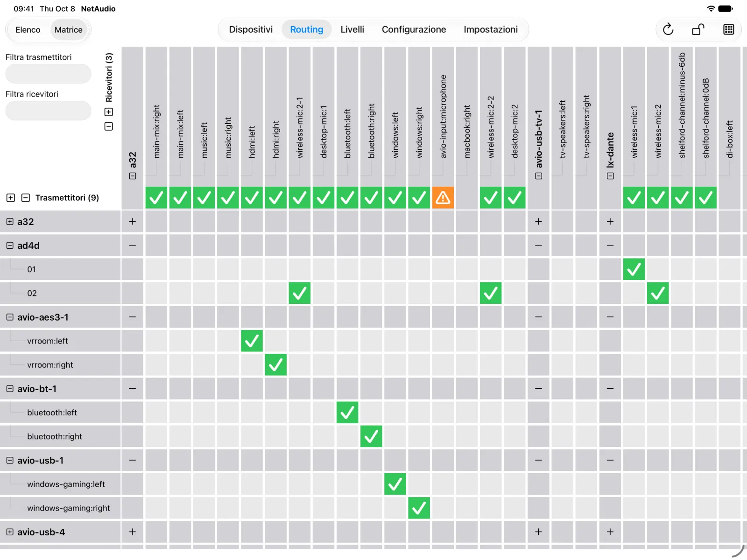Click the refresh icon in top toolbar
The image size is (747, 560).
tap(668, 29)
